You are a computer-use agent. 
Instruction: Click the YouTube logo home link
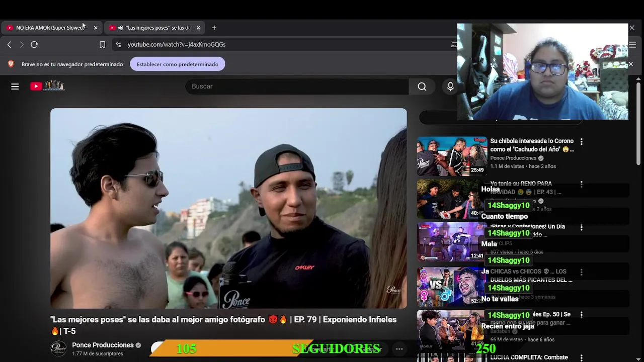(47, 86)
